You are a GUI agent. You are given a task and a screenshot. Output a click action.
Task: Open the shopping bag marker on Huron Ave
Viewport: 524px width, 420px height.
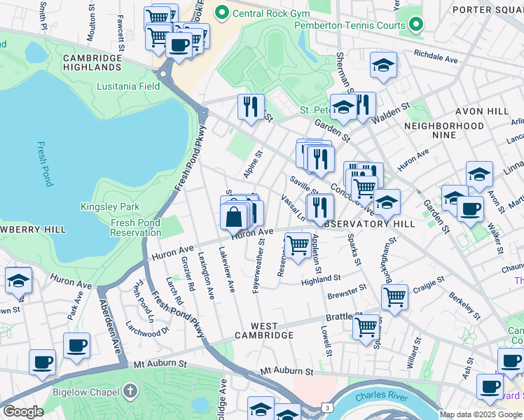[x=234, y=216]
